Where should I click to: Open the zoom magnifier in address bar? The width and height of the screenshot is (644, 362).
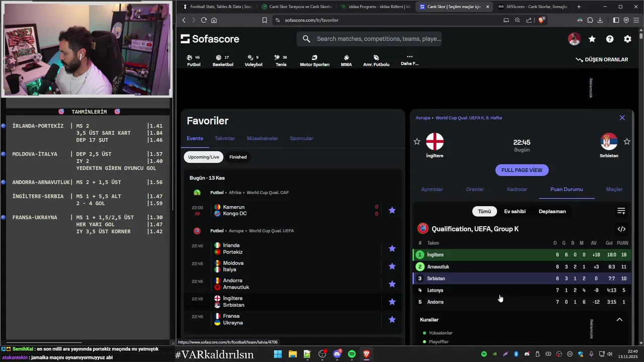coord(517,20)
